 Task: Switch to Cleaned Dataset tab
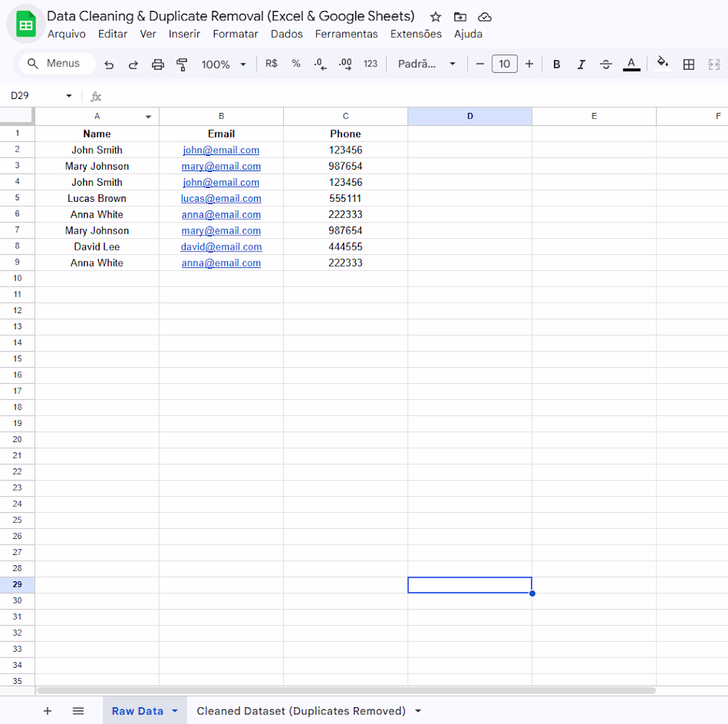(x=301, y=711)
